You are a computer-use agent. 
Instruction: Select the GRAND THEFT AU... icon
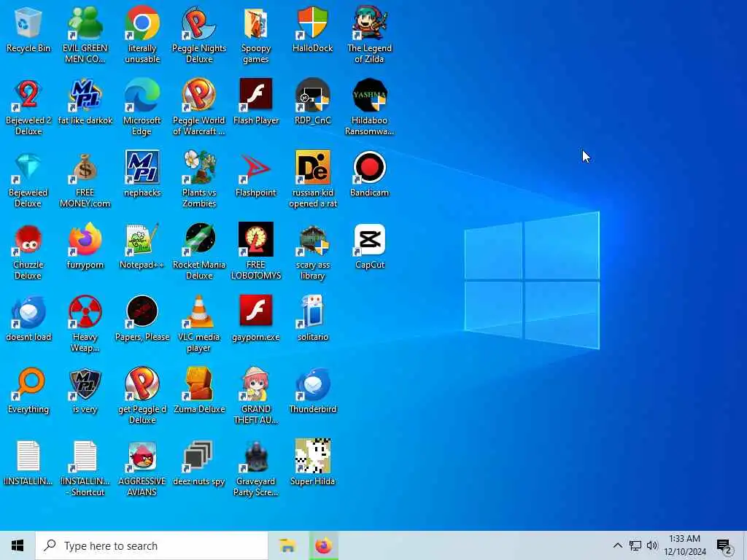(x=256, y=396)
